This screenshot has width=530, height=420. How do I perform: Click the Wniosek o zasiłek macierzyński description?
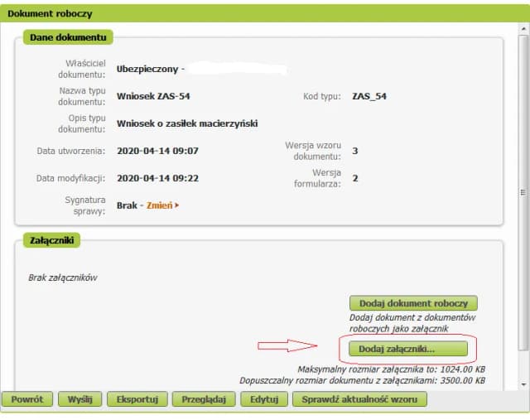coord(187,123)
